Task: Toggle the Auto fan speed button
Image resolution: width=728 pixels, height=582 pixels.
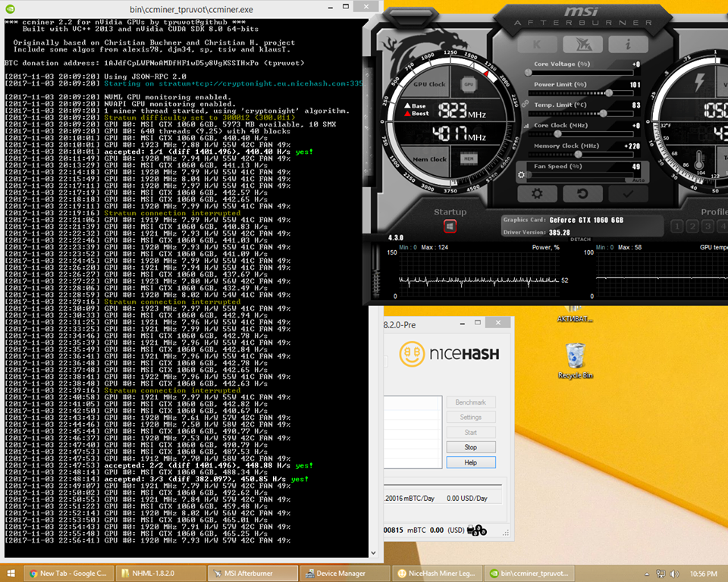Action: (639, 180)
